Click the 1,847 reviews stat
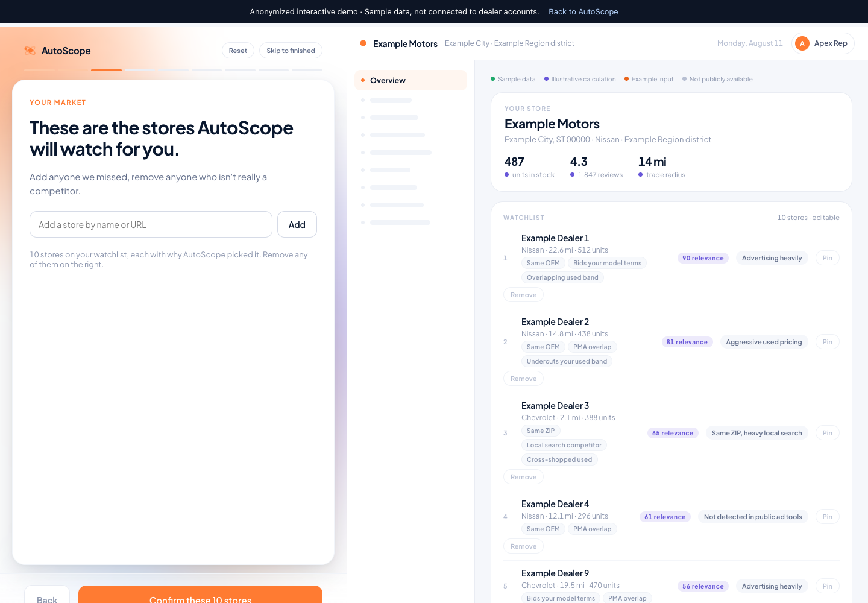 point(596,167)
